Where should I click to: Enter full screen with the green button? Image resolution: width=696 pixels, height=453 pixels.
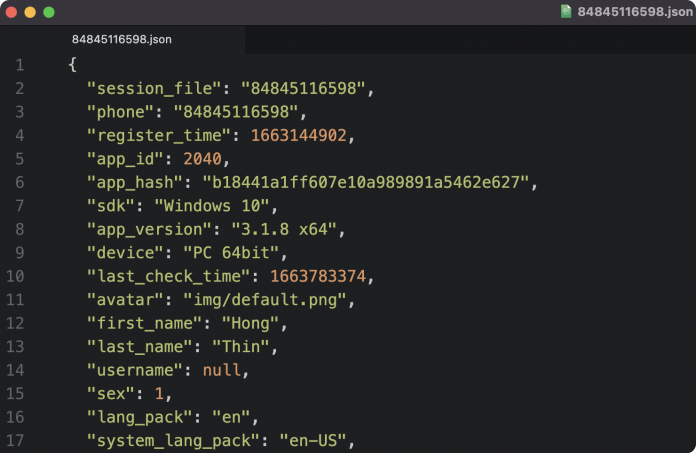pos(49,12)
